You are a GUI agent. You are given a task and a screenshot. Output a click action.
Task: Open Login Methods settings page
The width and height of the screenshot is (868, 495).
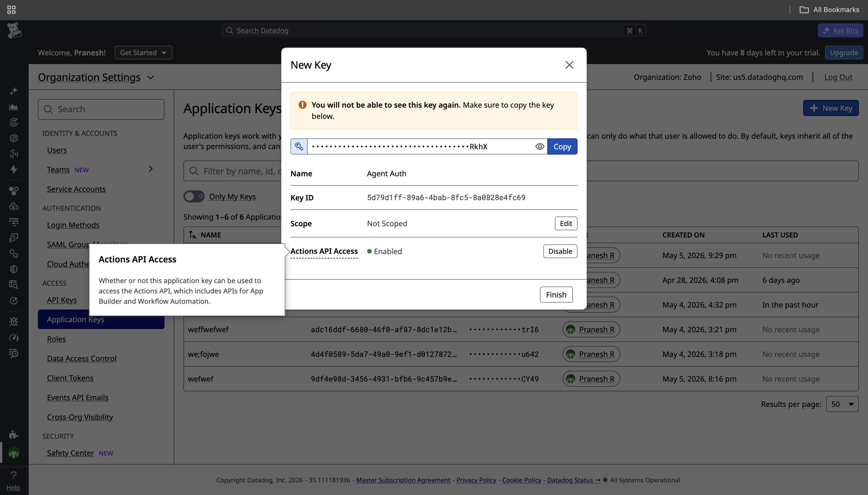[x=73, y=225]
